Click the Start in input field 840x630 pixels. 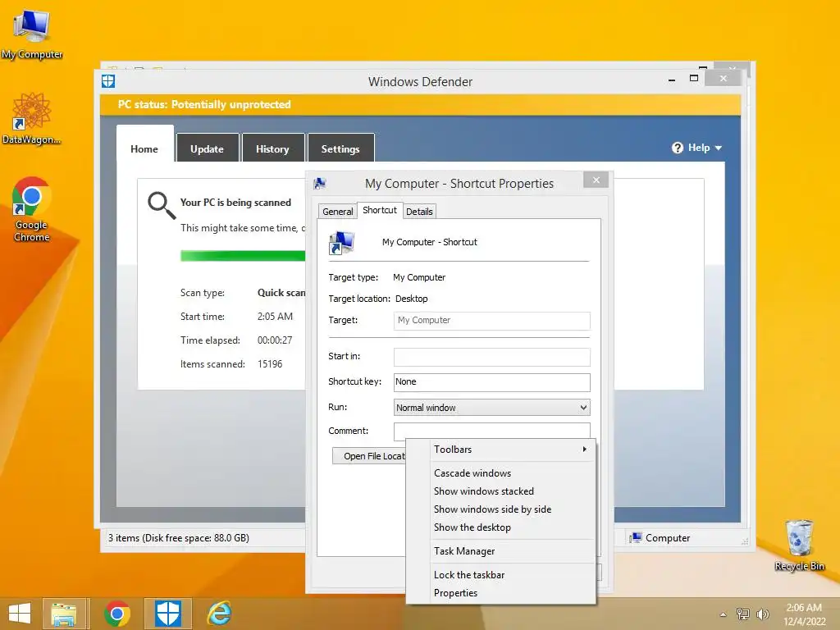click(x=492, y=357)
